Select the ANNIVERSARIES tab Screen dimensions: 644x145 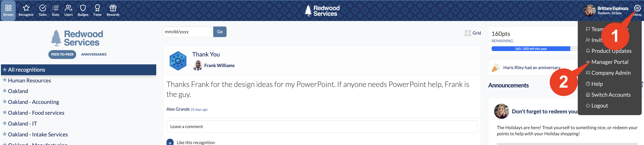(x=94, y=54)
